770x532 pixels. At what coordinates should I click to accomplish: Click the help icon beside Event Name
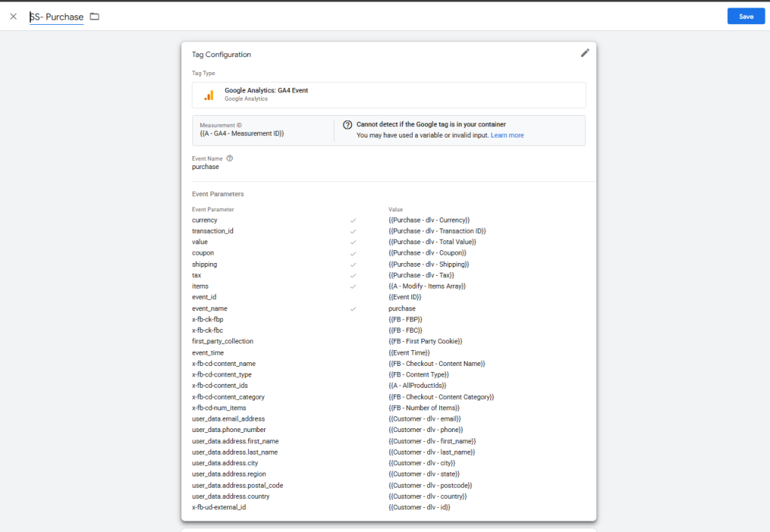pyautogui.click(x=229, y=159)
